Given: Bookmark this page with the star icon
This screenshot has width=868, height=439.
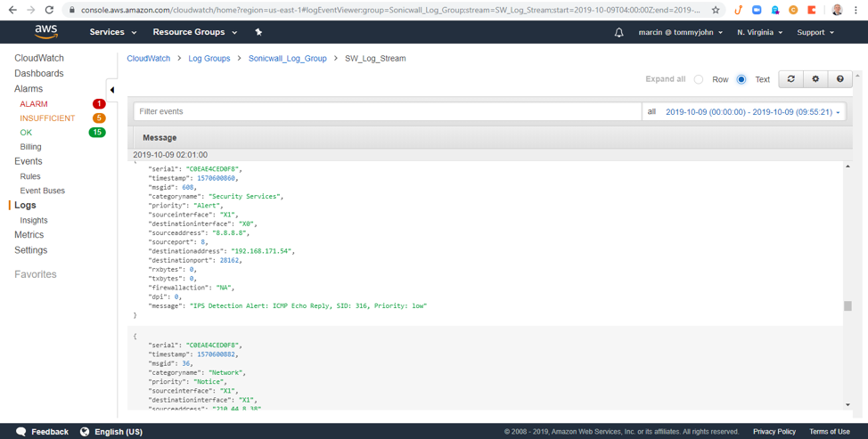Looking at the screenshot, I should [x=716, y=10].
